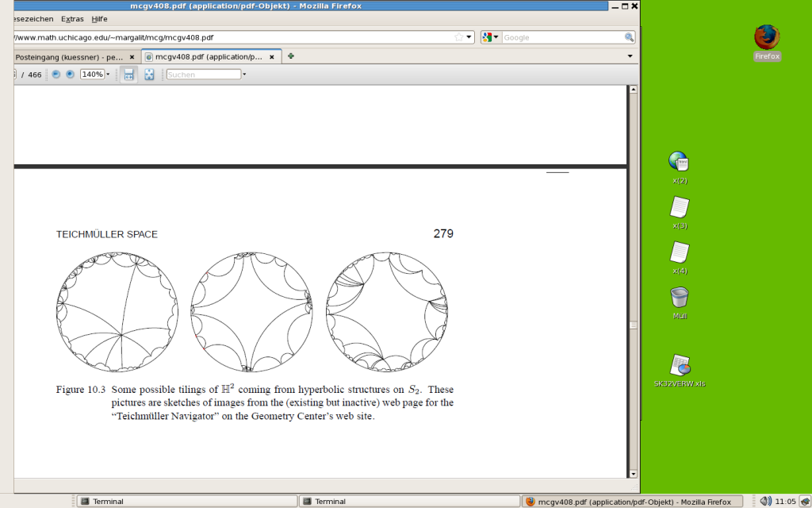Open the 140% zoom level dropdown

coord(108,74)
